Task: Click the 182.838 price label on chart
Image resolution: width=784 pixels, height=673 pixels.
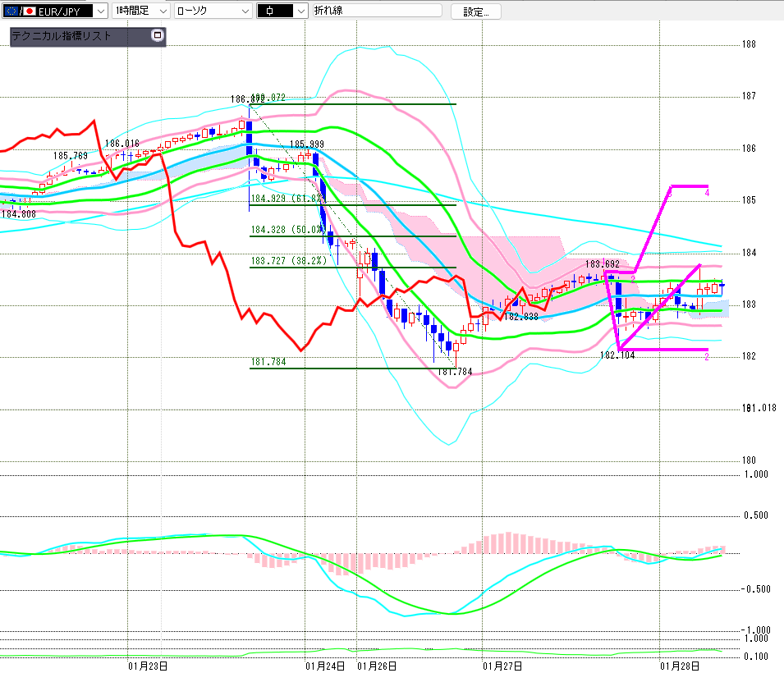Action: pyautogui.click(x=520, y=316)
